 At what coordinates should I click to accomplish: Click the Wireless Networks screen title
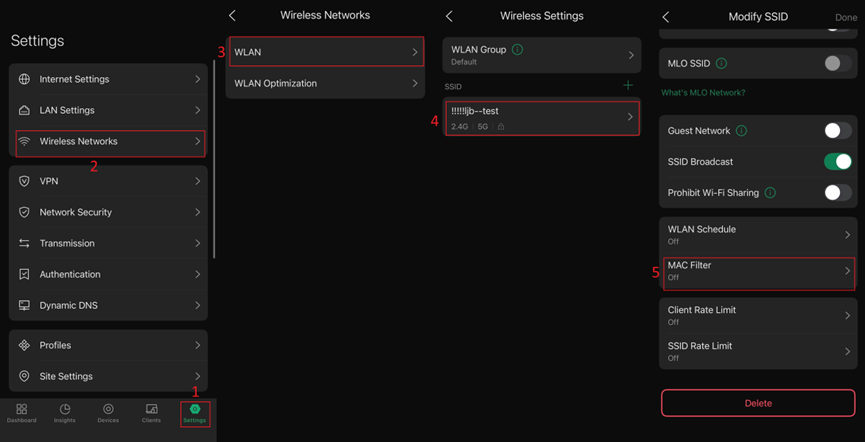coord(325,15)
